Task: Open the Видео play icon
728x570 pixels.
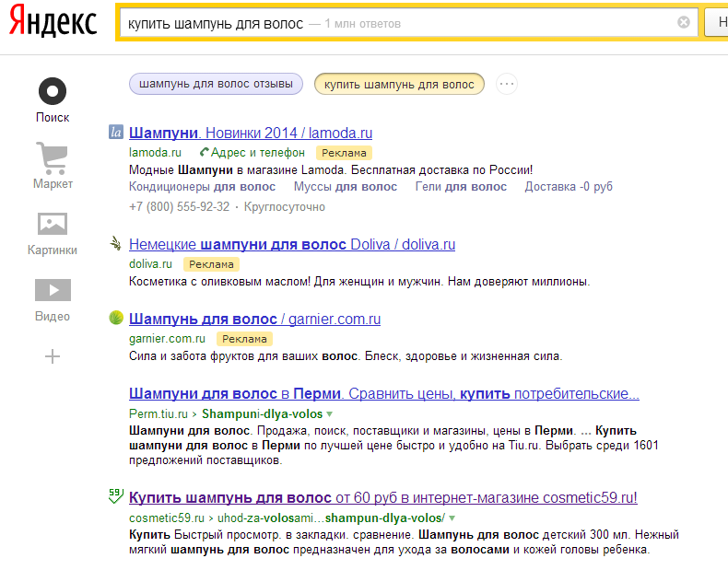Action: (53, 290)
